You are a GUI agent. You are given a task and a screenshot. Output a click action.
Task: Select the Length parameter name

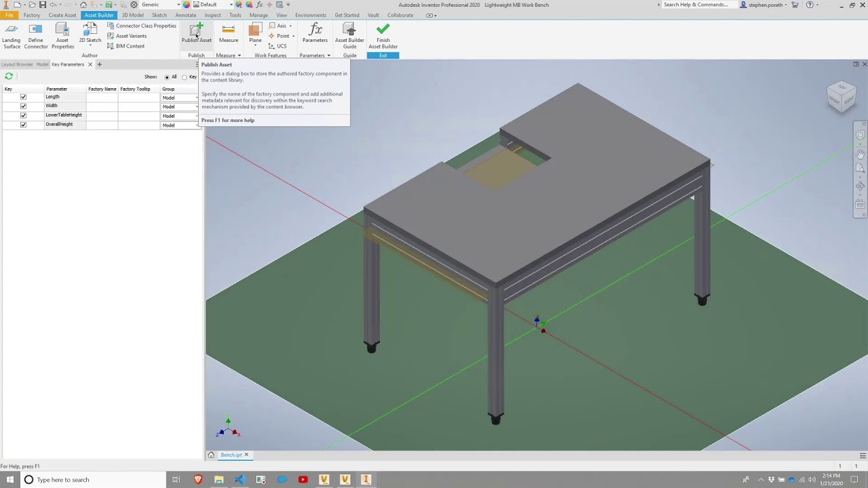(52, 97)
